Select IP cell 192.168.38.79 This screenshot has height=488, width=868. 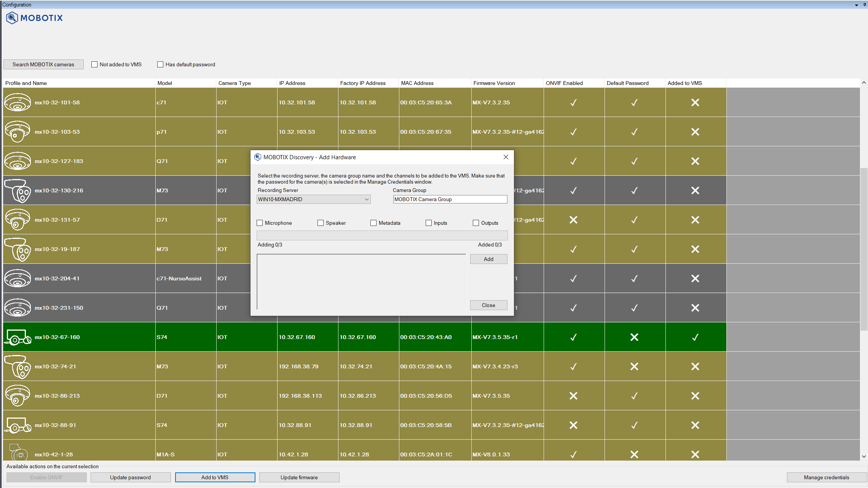point(308,366)
